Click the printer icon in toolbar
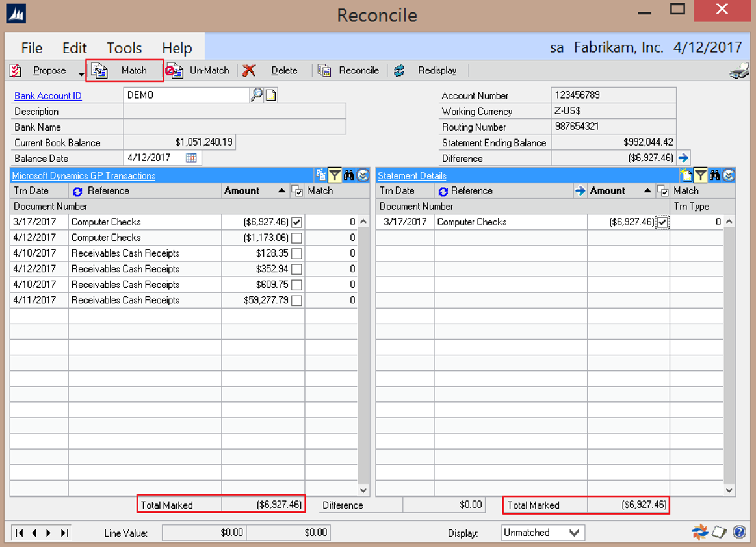 (x=739, y=71)
